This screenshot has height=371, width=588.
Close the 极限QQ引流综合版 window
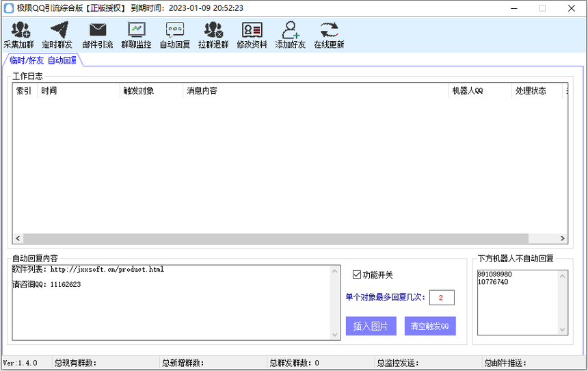pyautogui.click(x=572, y=8)
